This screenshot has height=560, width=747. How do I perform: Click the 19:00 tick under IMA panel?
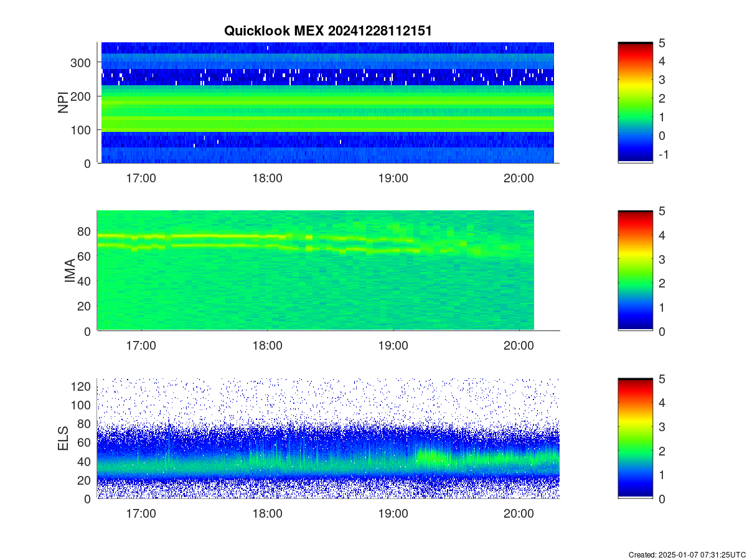[393, 345]
